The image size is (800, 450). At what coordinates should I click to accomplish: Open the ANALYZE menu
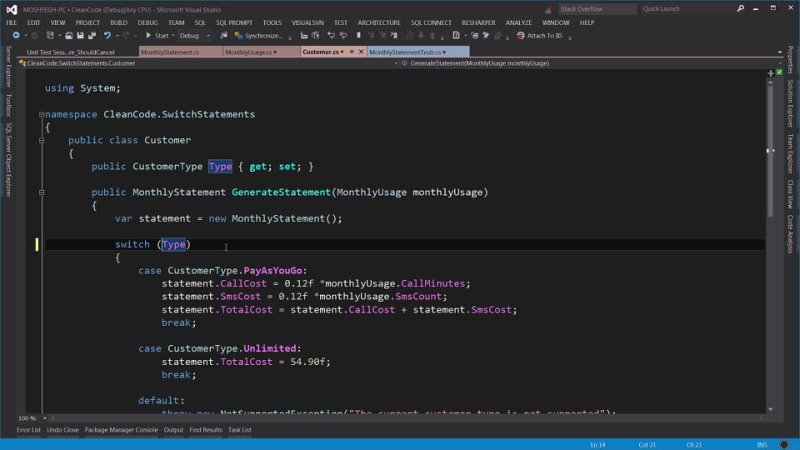[518, 22]
